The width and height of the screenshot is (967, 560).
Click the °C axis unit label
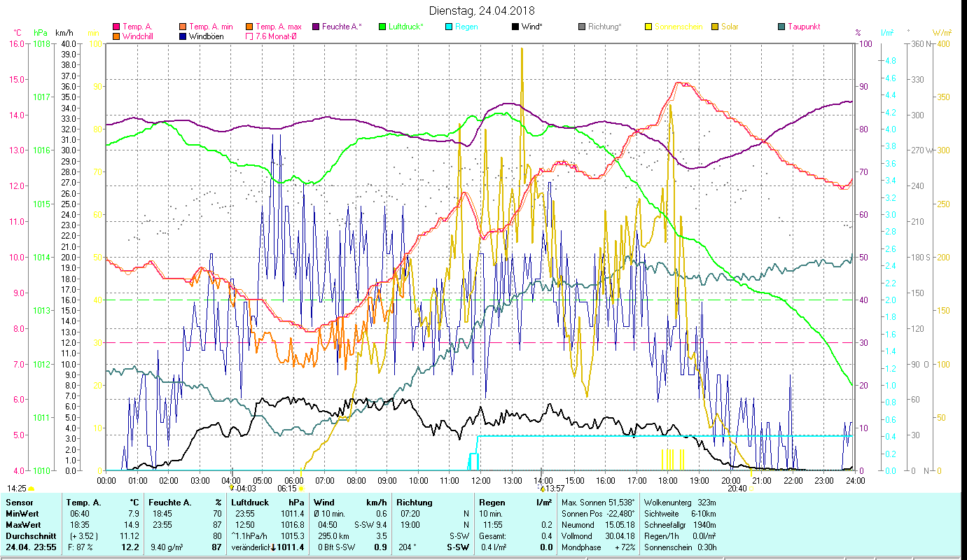pos(18,33)
